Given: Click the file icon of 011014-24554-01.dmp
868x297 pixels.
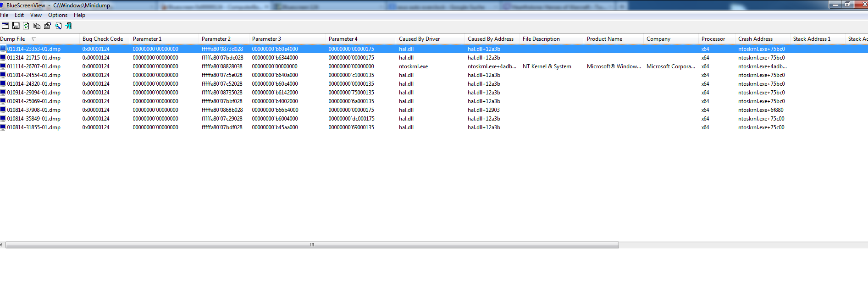Looking at the screenshot, I should point(3,75).
